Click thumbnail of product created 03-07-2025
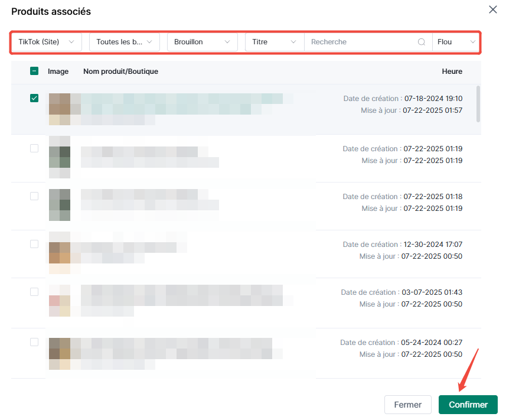The width and height of the screenshot is (506, 420). pyautogui.click(x=60, y=300)
